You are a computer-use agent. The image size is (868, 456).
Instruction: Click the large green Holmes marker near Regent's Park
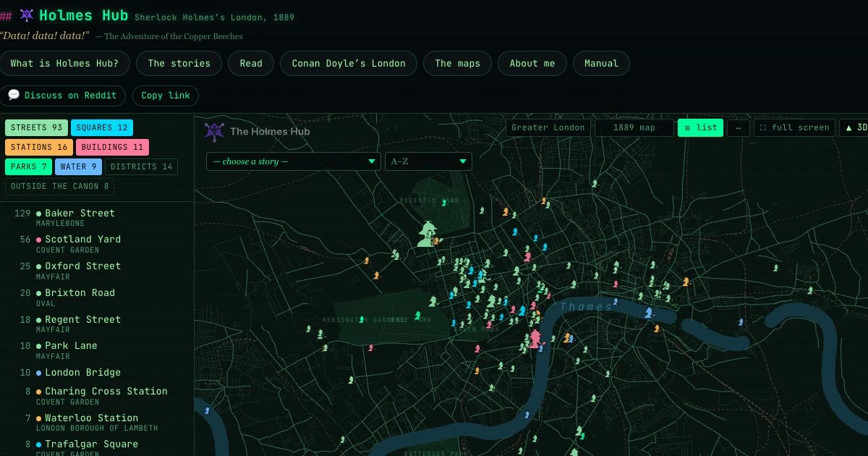[427, 234]
